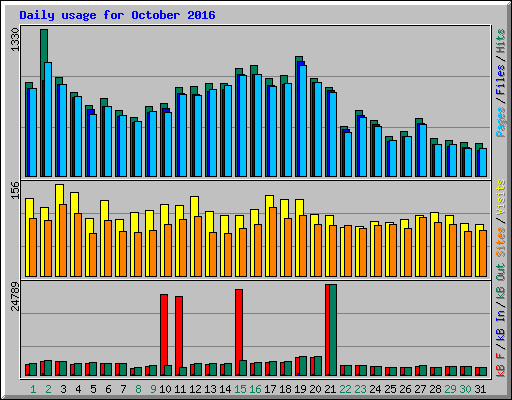Viewport: 512px width, 400px height.
Task: Click day 15 on the x-axis
Action: pos(240,389)
